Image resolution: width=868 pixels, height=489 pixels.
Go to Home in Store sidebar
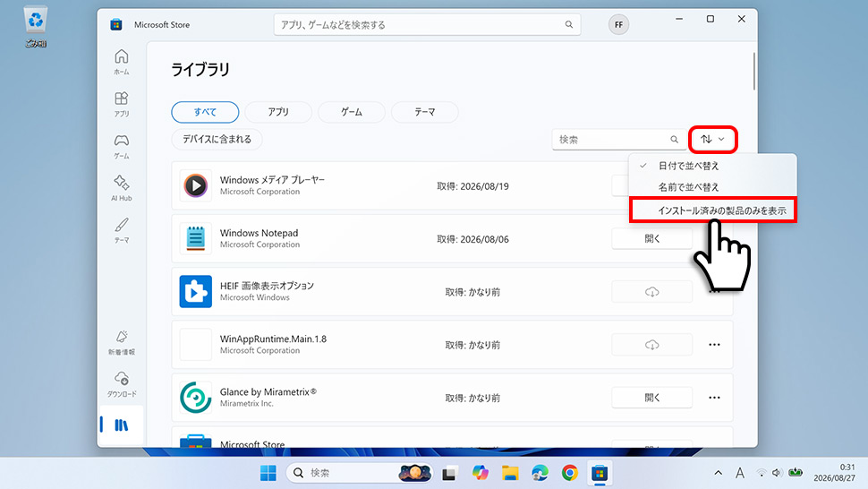tap(121, 62)
